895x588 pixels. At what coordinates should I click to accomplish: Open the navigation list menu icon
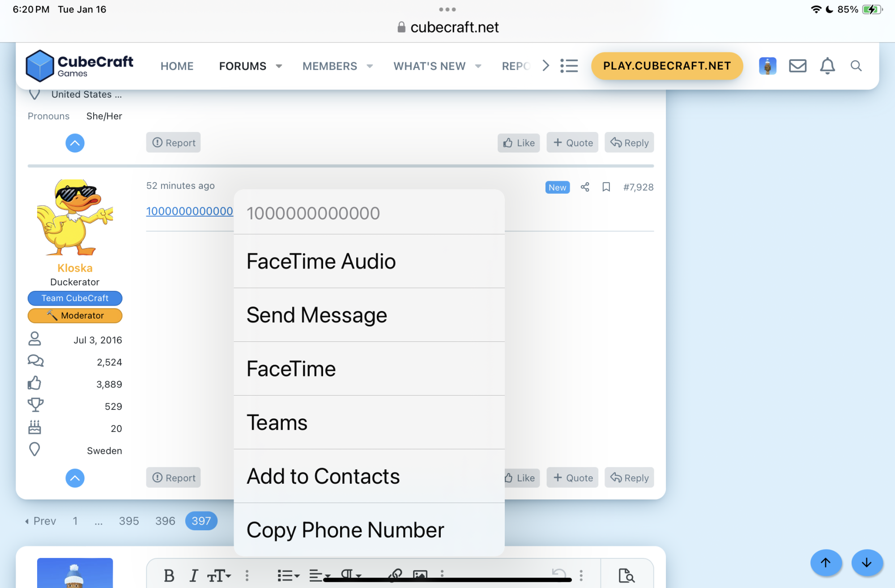569,66
